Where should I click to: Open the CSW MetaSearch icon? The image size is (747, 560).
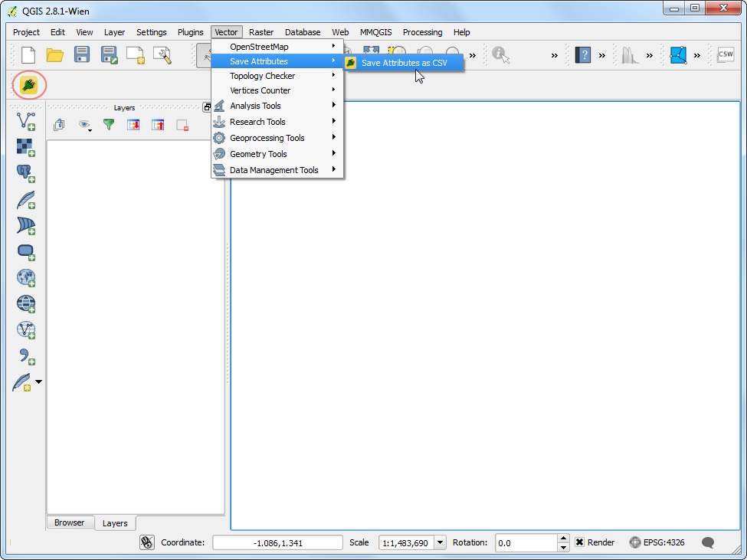point(726,54)
